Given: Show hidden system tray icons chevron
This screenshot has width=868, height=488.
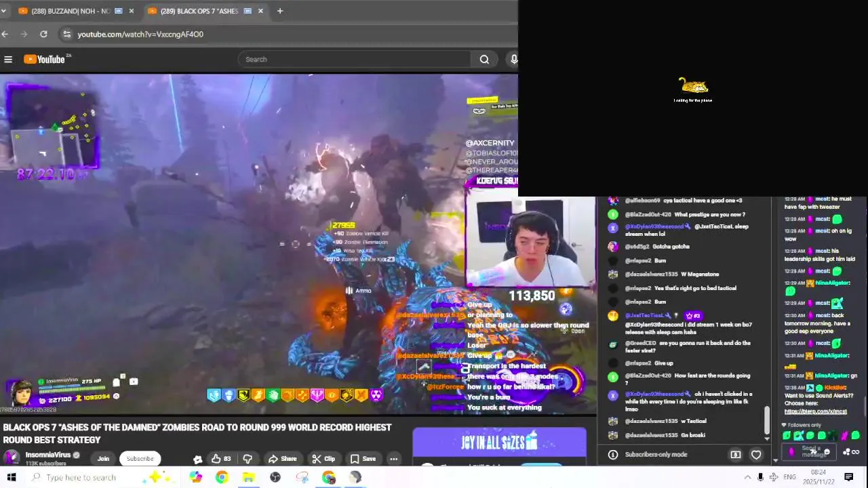Looking at the screenshot, I should click(x=747, y=477).
